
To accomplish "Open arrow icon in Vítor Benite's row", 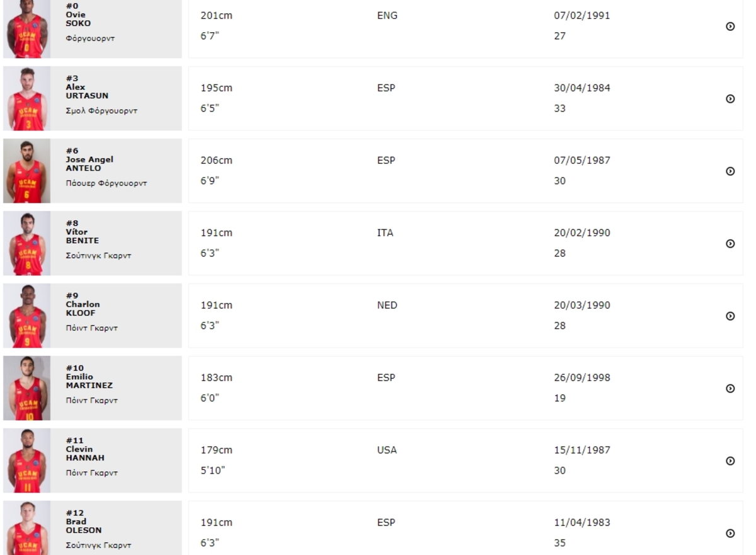I will (730, 244).
